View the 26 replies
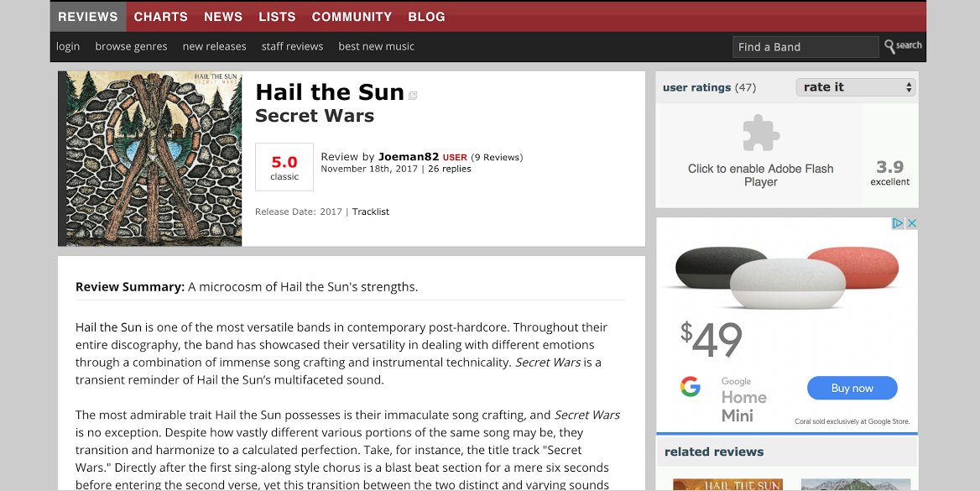This screenshot has width=980, height=491. click(450, 169)
